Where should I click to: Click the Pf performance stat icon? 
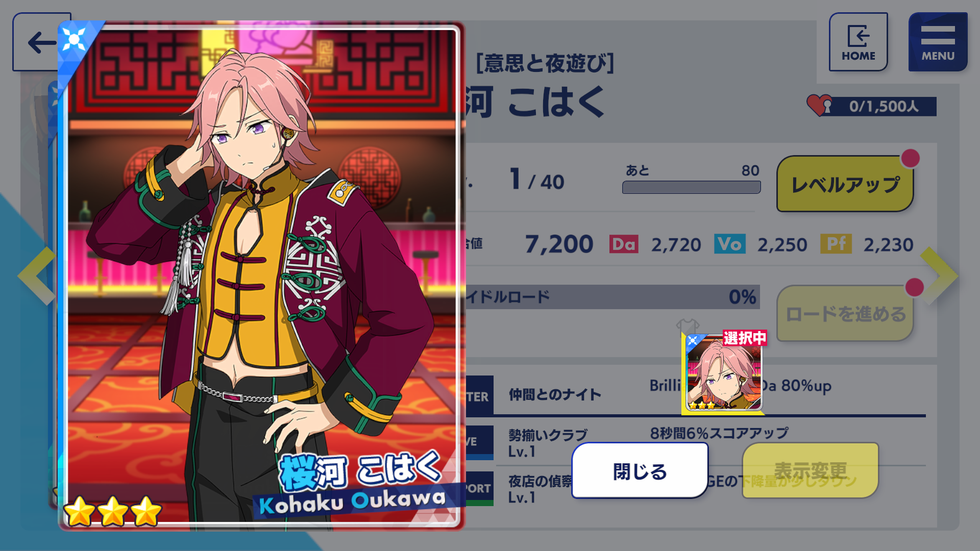click(836, 244)
